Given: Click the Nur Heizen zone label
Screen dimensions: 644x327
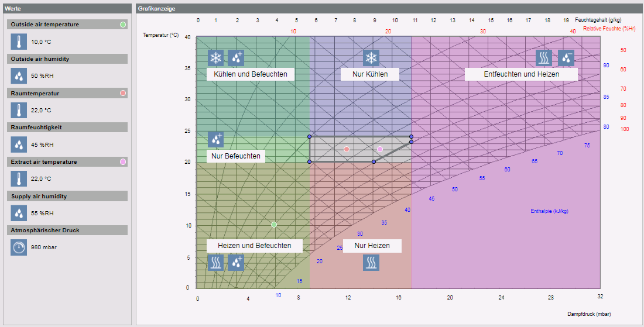Looking at the screenshot, I should (x=372, y=246).
